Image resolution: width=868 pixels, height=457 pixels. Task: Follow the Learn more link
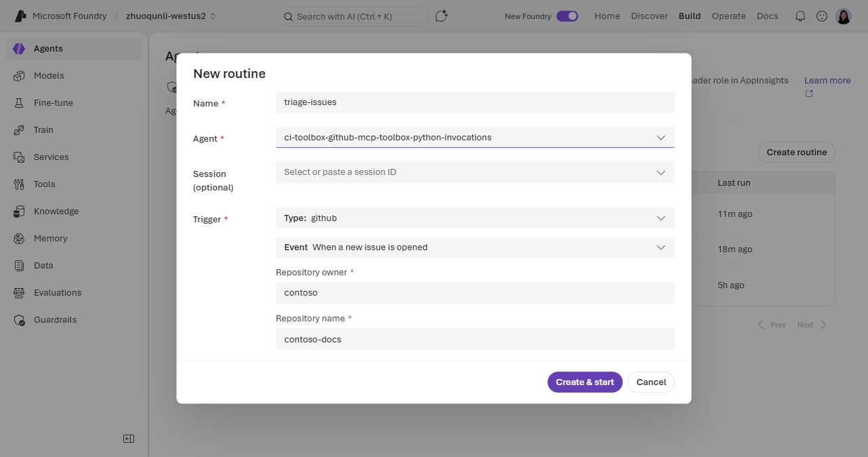(827, 81)
